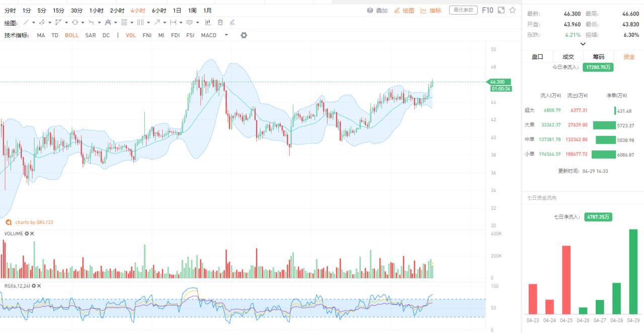Close the RSI indicator panel

tap(39, 286)
